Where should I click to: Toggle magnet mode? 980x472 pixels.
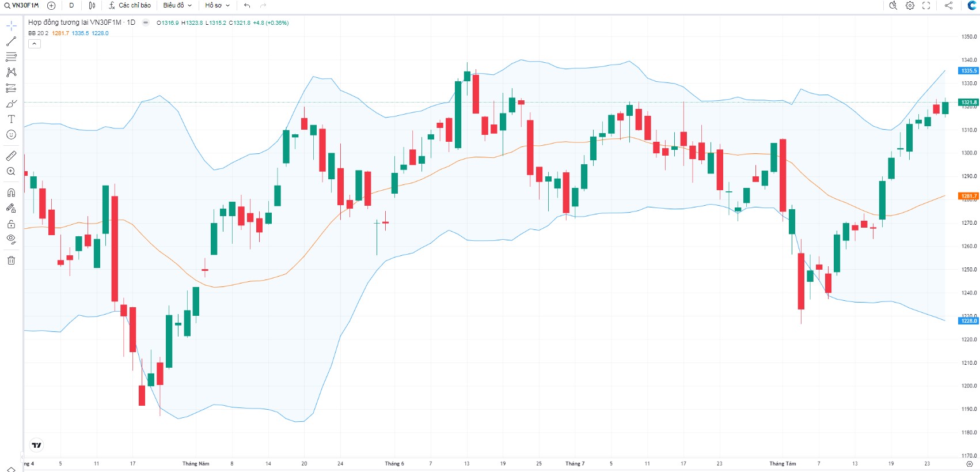pyautogui.click(x=11, y=192)
